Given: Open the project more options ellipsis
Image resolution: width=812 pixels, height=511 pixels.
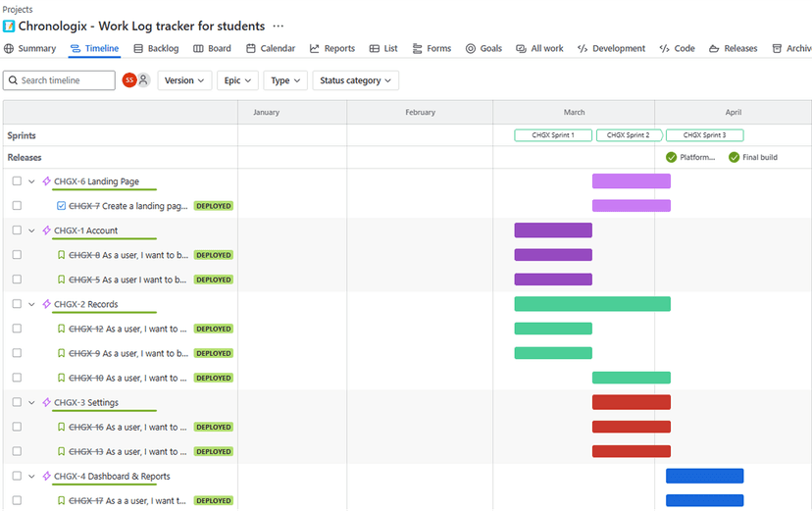Looking at the screenshot, I should (279, 26).
